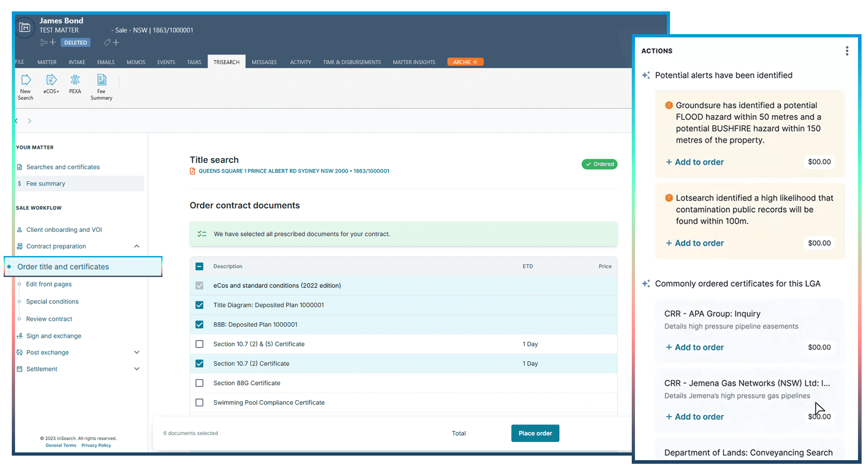The width and height of the screenshot is (868, 467).
Task: Switch to the TRISEARCH tab
Action: coord(226,62)
